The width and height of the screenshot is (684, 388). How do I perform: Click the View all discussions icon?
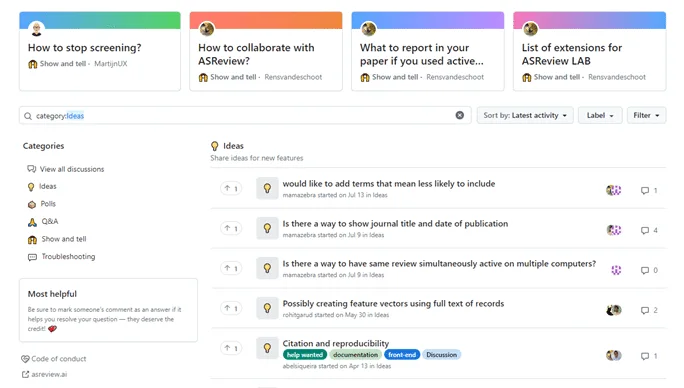tap(31, 169)
